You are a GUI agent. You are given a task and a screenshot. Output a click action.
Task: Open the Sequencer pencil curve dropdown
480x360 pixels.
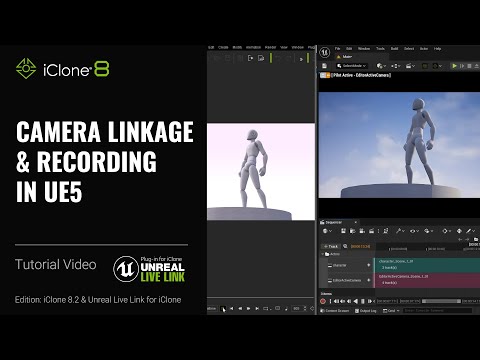(x=470, y=231)
